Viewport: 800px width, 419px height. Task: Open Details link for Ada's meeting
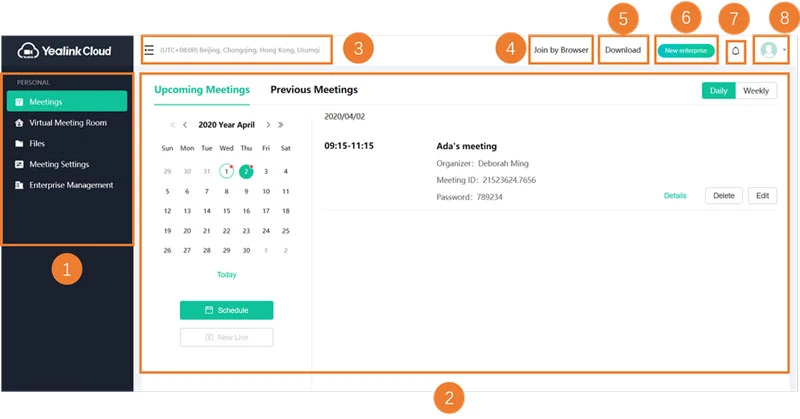click(x=675, y=196)
